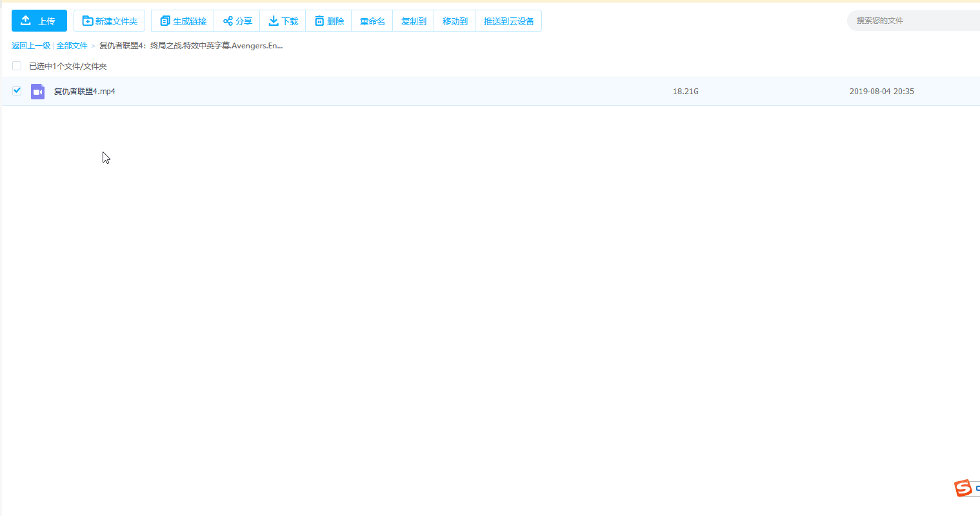980x516 pixels.
Task: Push the file via 推送到云设备
Action: tap(508, 21)
